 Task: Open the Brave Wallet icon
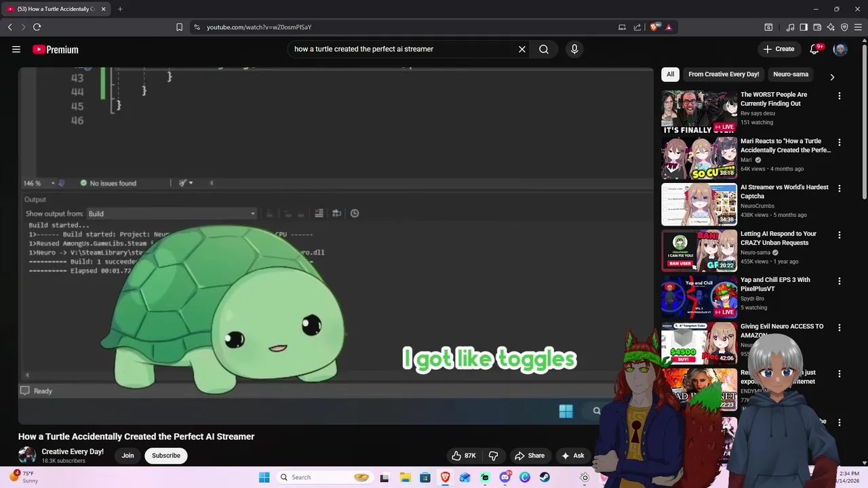[x=817, y=27]
